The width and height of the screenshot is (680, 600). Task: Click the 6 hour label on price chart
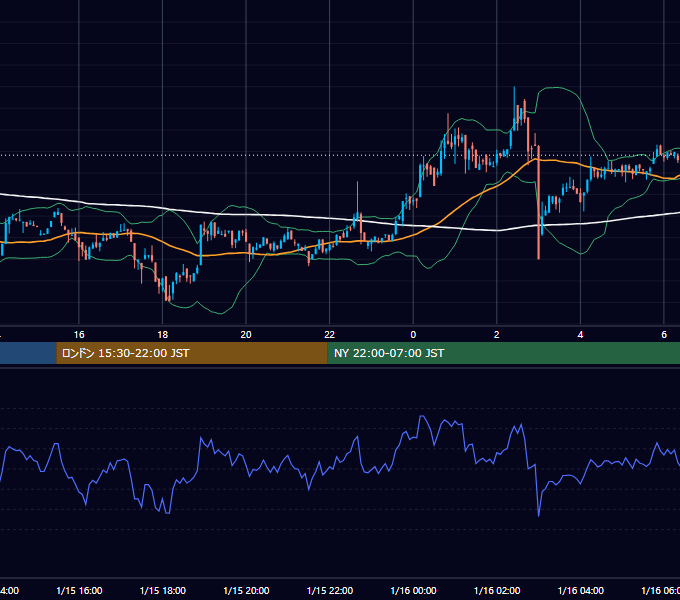[x=664, y=335]
